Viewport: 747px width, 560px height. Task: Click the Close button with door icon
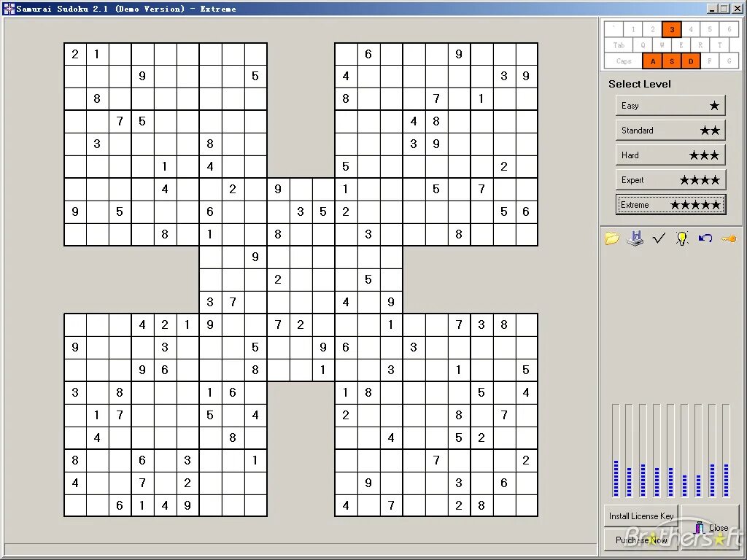click(711, 528)
